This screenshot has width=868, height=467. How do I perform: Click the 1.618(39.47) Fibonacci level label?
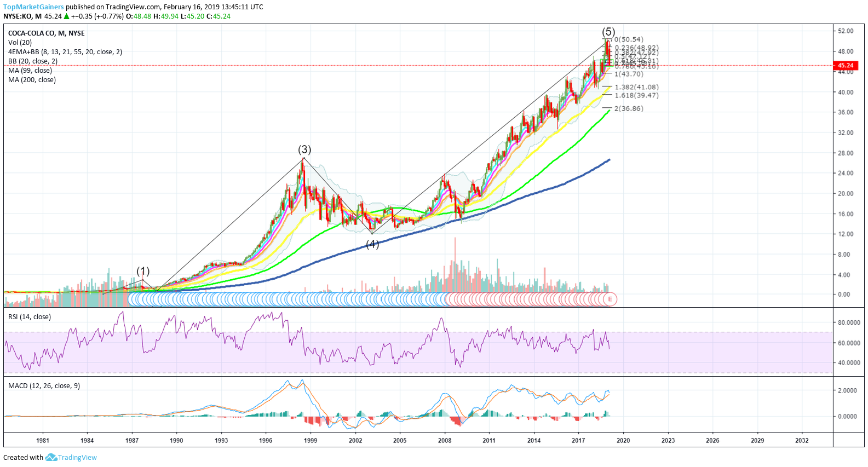pos(636,95)
